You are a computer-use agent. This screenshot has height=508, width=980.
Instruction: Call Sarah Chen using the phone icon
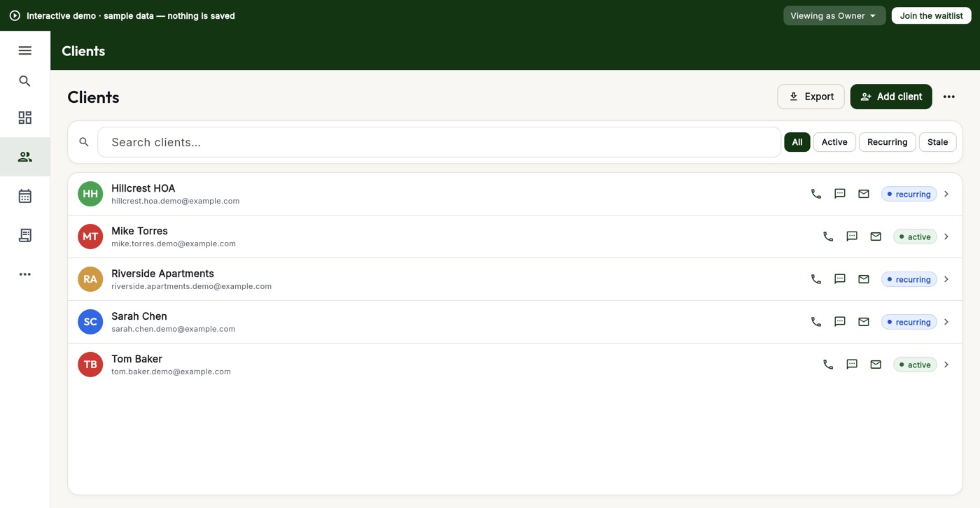tap(816, 322)
